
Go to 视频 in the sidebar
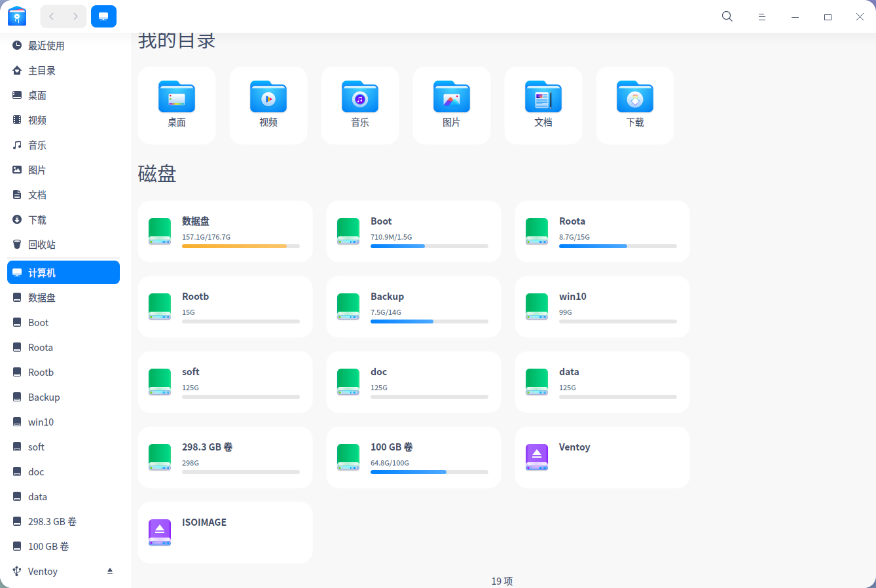click(x=64, y=120)
